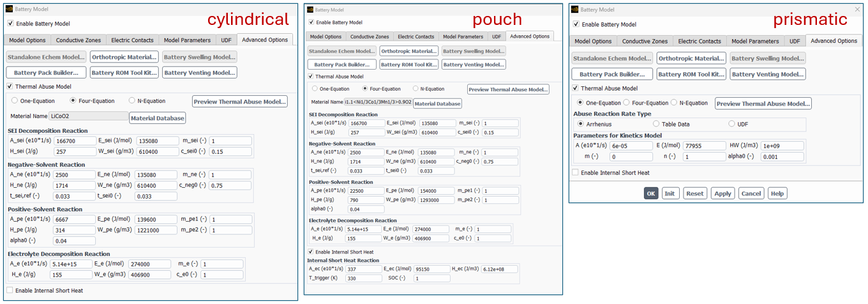868x304 pixels.
Task: Click Material Name field LiCoO2
Action: [89, 116]
